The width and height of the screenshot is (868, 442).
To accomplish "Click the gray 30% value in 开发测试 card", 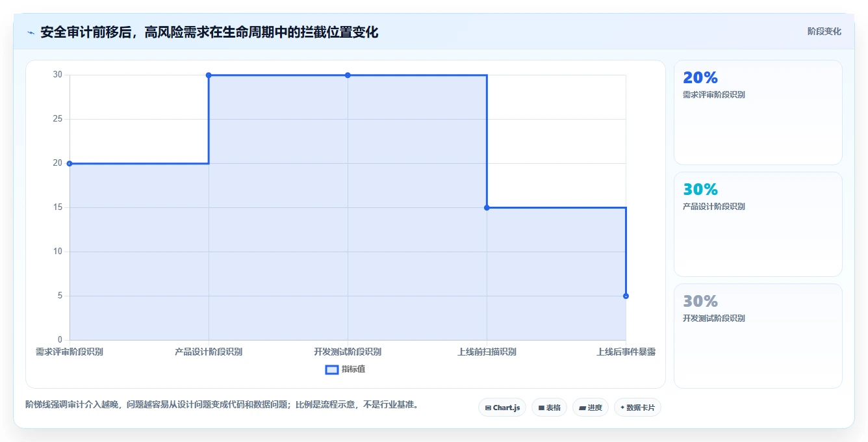I will (x=700, y=301).
